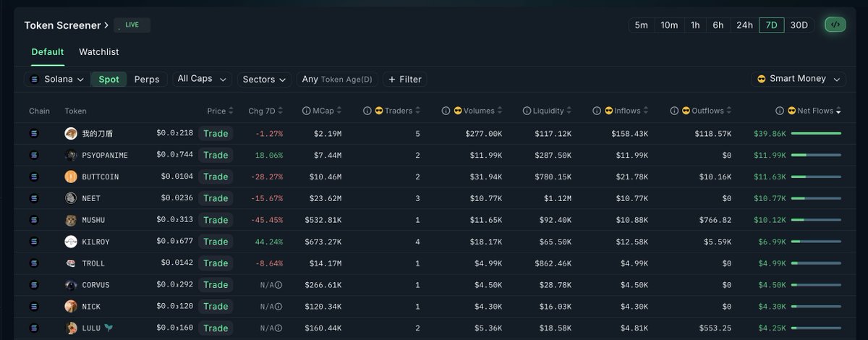Viewport: 868px width, 340px height.
Task: Open the Solana chain dropdown
Action: [x=56, y=79]
